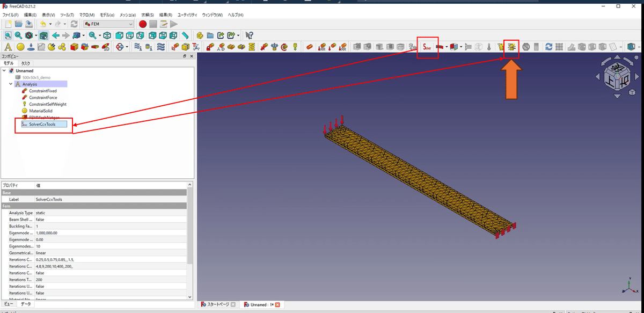Image resolution: width=644 pixels, height=313 pixels.
Task: Click the Label value 'SolverCcxTools'
Action: (x=49, y=199)
